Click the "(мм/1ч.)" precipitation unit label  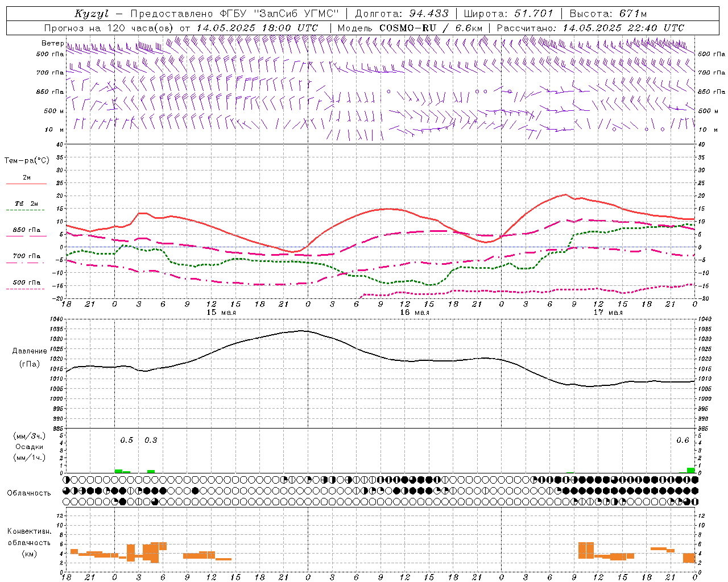click(x=30, y=458)
